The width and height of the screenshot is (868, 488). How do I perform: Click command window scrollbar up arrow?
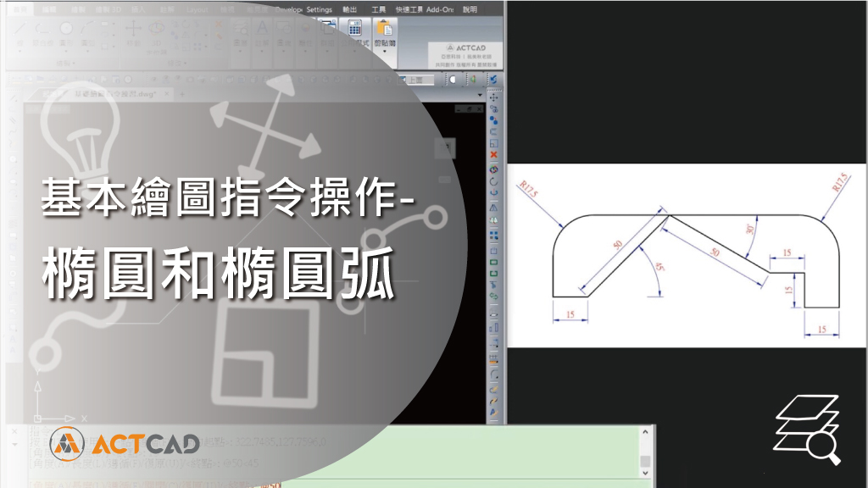[x=645, y=431]
